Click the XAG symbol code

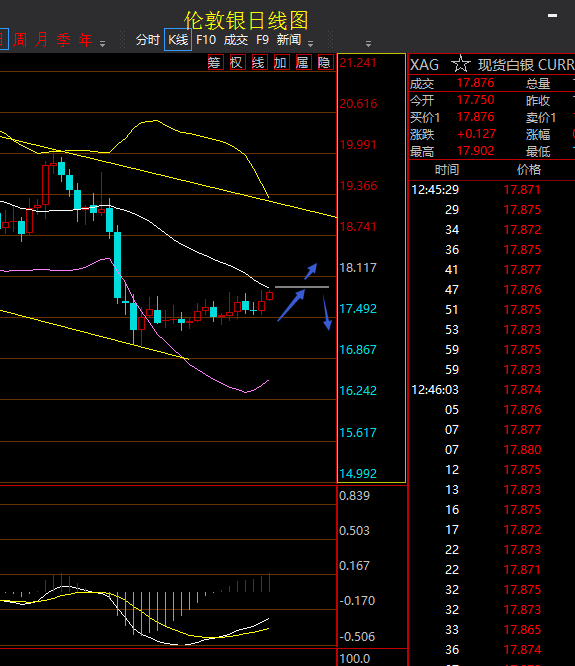(x=424, y=65)
